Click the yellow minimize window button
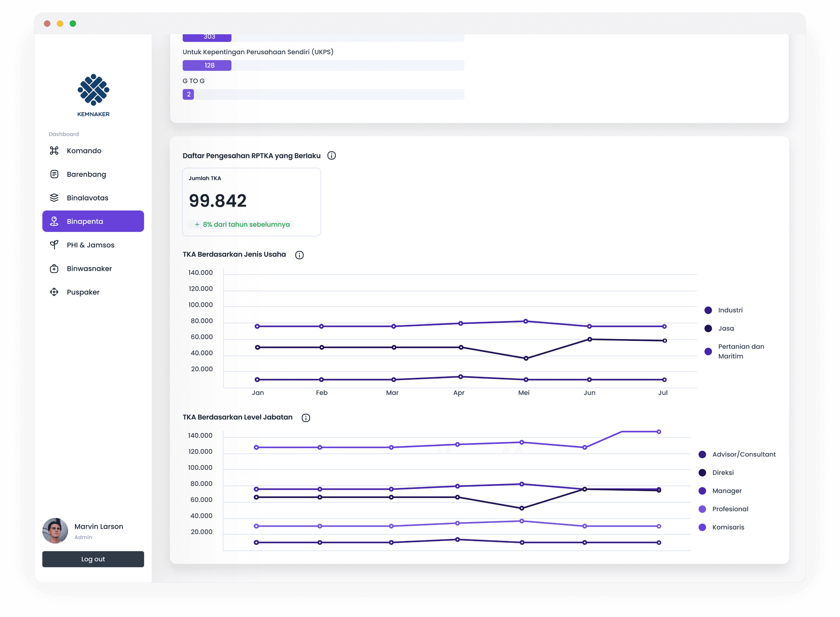The image size is (840, 617). 60,24
